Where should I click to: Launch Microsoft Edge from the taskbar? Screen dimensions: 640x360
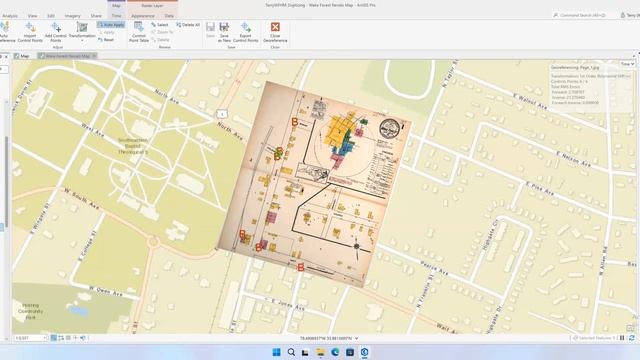coord(335,352)
